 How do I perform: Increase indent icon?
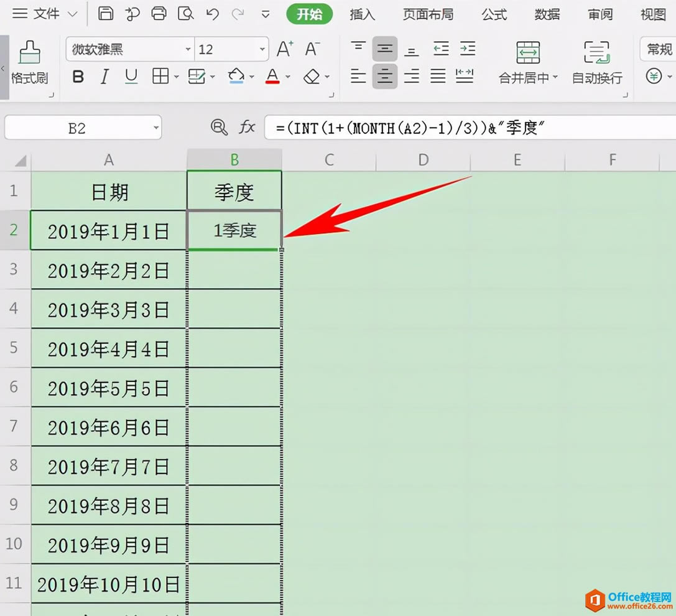coord(468,49)
